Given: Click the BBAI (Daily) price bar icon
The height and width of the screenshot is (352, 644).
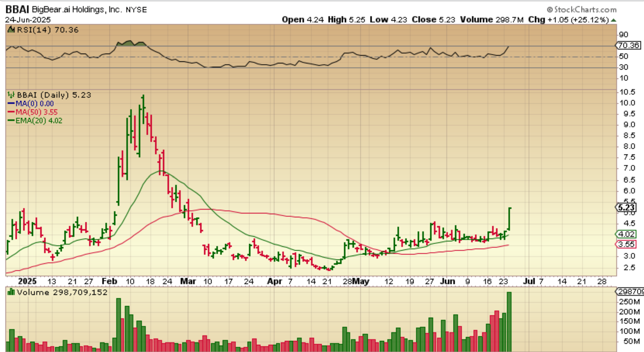Looking at the screenshot, I should pyautogui.click(x=11, y=95).
